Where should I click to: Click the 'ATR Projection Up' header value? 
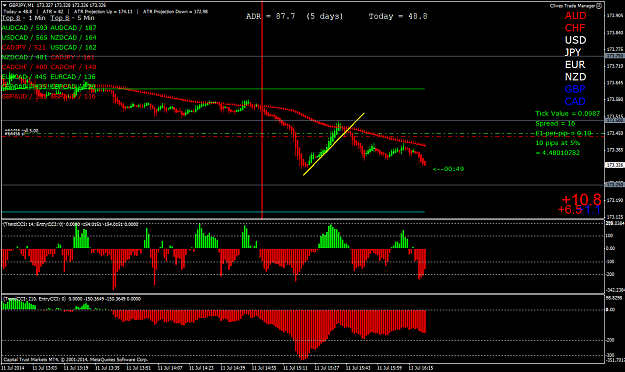[x=102, y=12]
